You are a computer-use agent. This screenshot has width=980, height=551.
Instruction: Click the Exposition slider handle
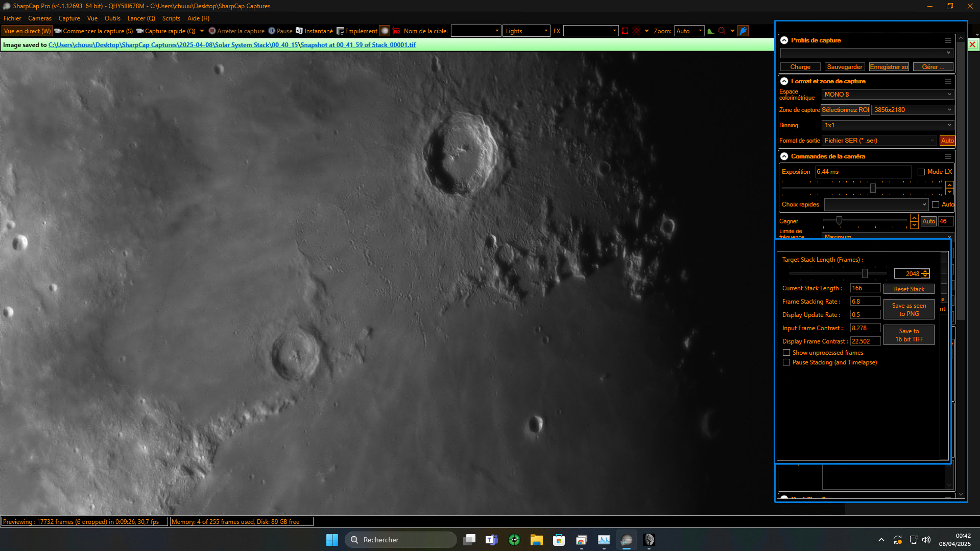[x=873, y=188]
